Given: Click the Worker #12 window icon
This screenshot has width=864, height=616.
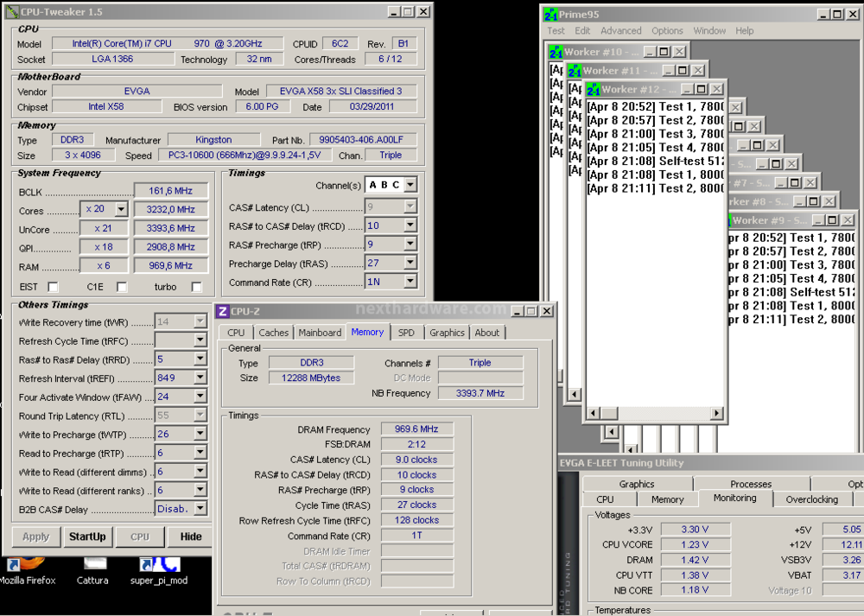Looking at the screenshot, I should coord(594,89).
